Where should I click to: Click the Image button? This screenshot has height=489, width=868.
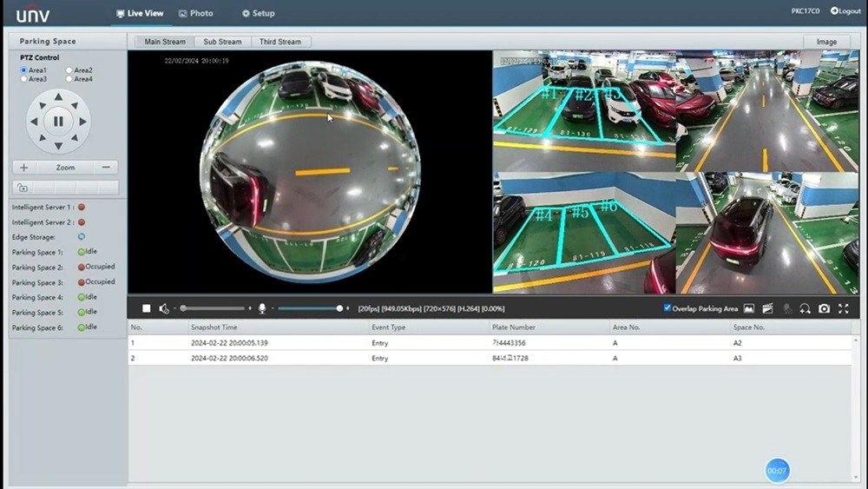tap(826, 42)
